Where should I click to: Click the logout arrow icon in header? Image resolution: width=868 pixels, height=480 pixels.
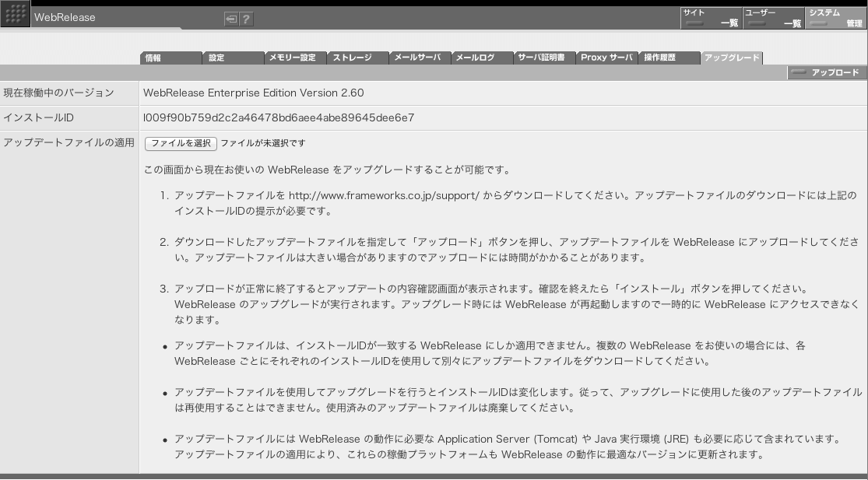pos(231,19)
